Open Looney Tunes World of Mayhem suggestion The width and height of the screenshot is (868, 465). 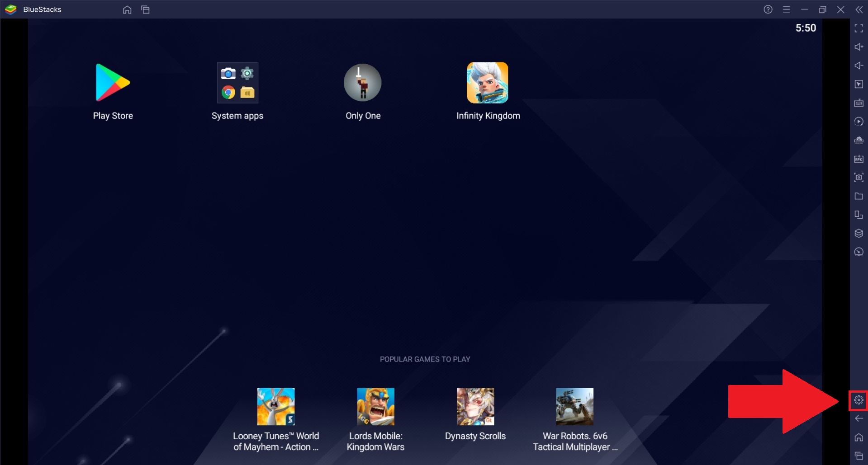[x=276, y=407]
